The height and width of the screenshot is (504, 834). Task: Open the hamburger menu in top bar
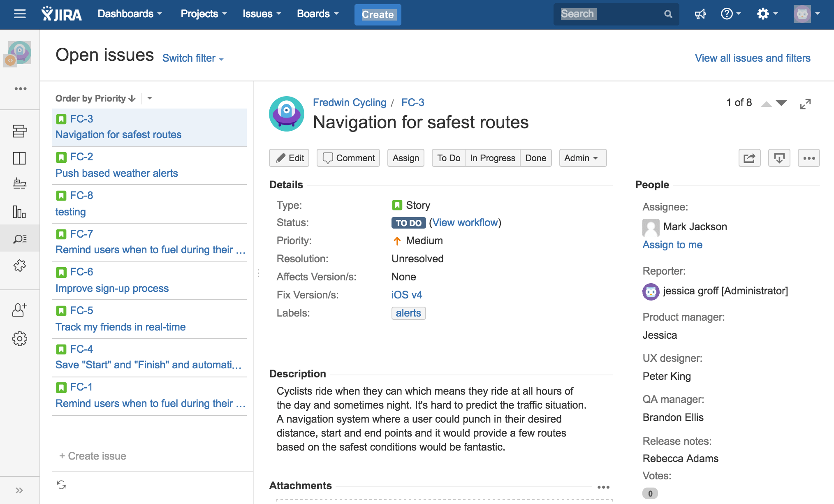pyautogui.click(x=20, y=14)
